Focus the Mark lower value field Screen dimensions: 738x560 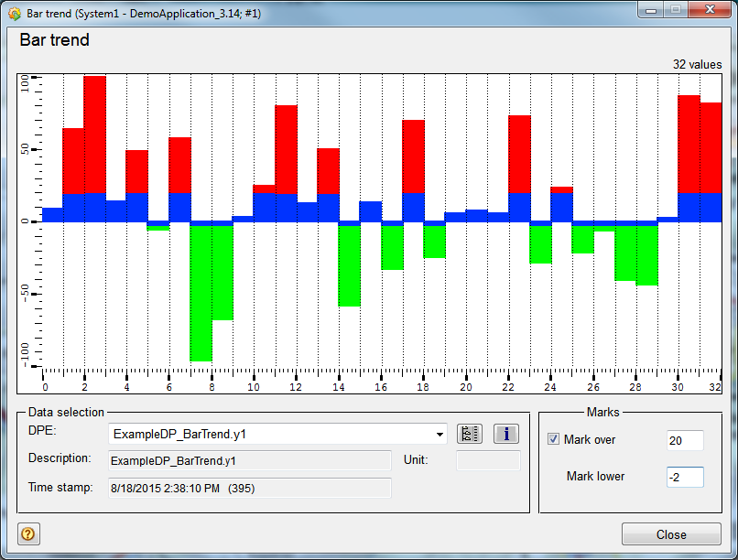coord(685,478)
